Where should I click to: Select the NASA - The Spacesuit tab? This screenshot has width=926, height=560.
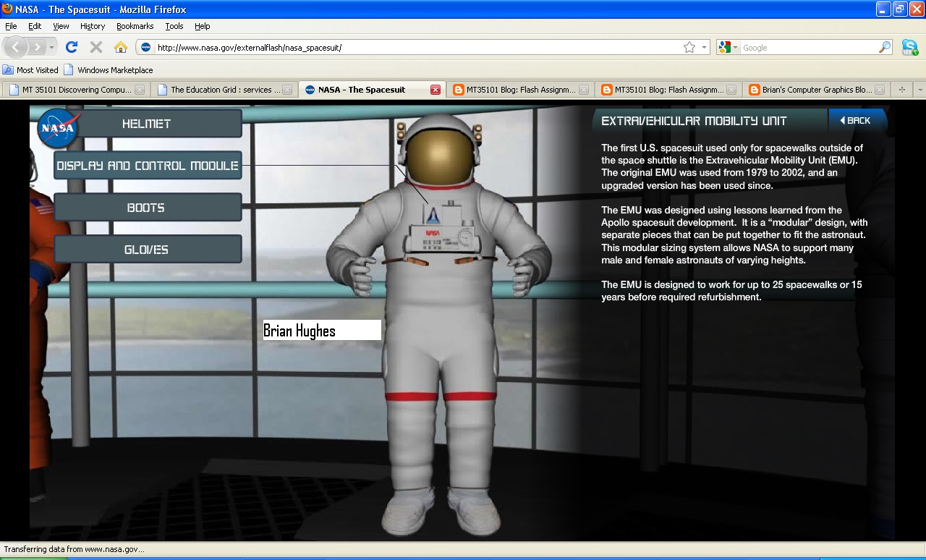coord(370,90)
